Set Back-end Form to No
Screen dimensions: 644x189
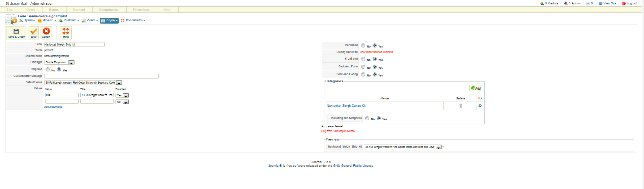pyautogui.click(x=363, y=67)
